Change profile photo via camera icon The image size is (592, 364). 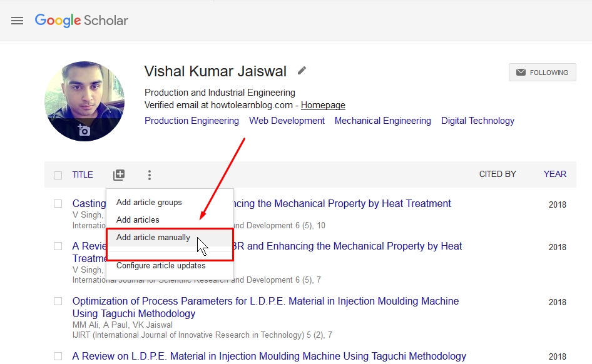click(x=84, y=129)
